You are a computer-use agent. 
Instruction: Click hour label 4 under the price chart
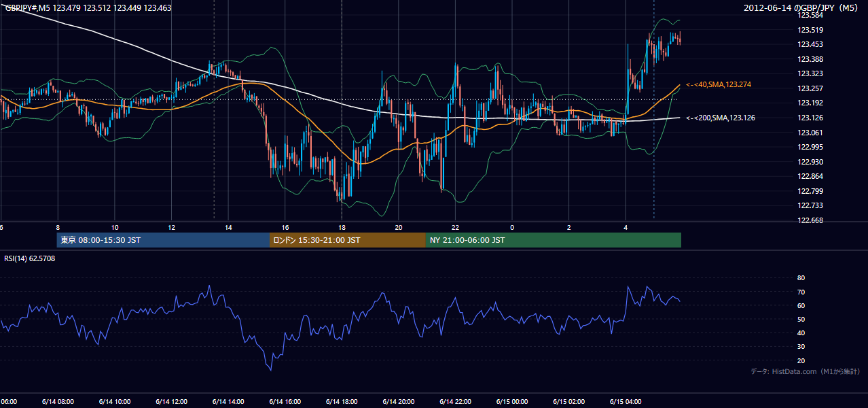[x=626, y=228]
